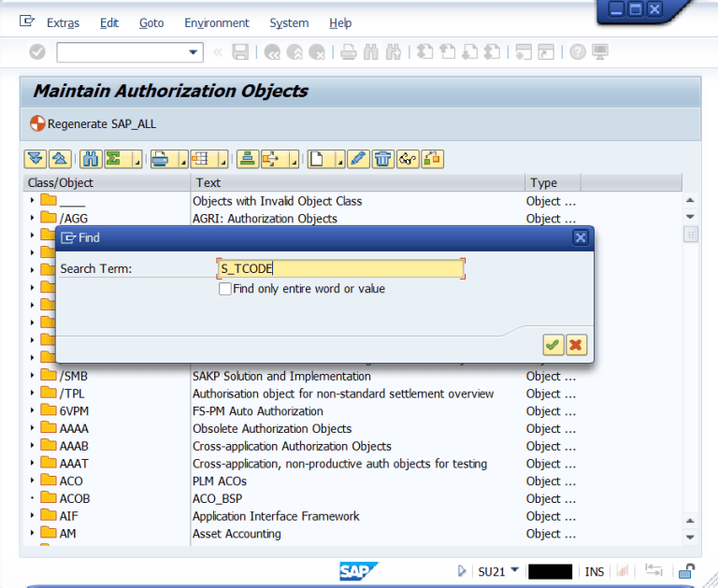The width and height of the screenshot is (718, 588).
Task: Click the Text column header
Action: pos(358,182)
